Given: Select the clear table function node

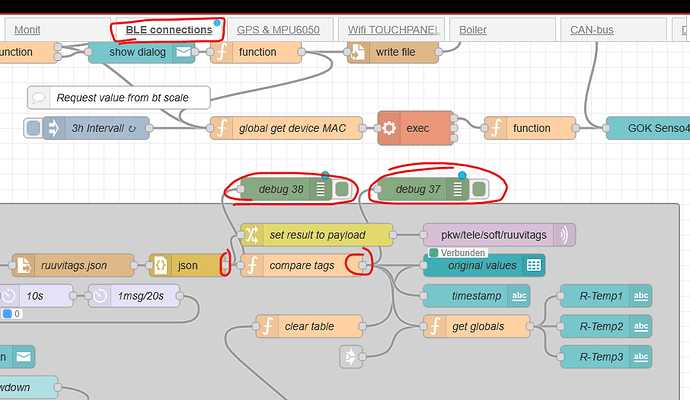Looking at the screenshot, I should 310,326.
